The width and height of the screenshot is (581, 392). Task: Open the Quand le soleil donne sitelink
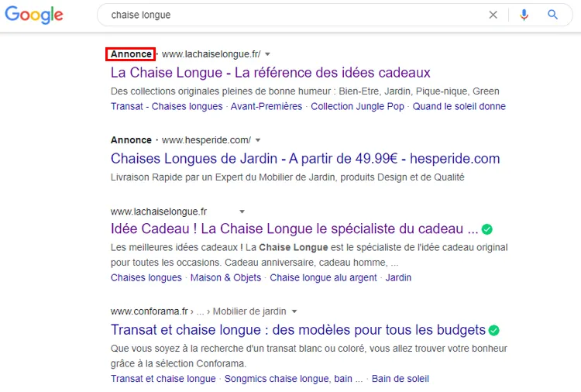click(x=459, y=106)
